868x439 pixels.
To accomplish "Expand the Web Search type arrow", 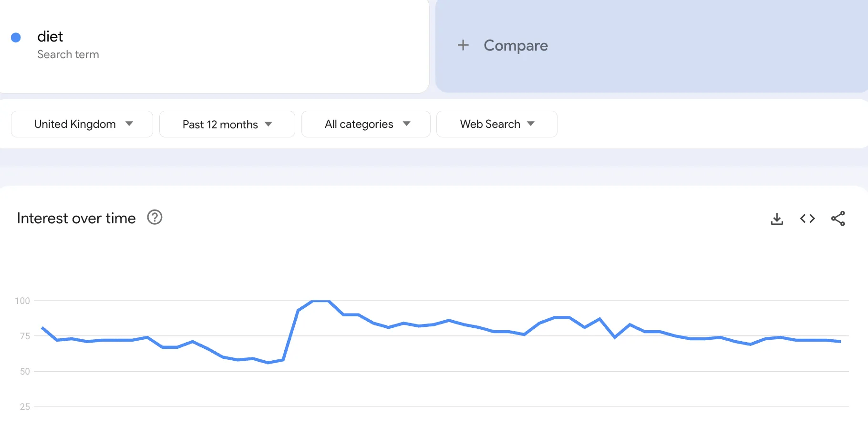I will point(531,124).
